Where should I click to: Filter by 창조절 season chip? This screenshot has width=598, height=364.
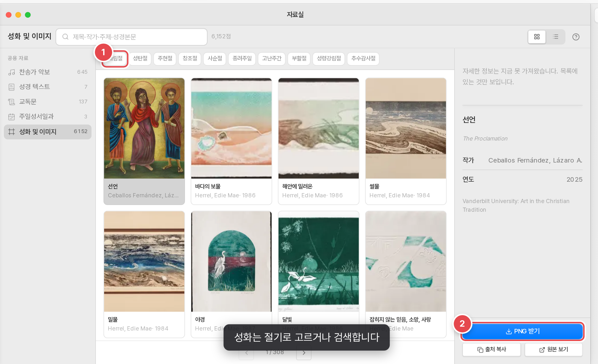pos(190,58)
